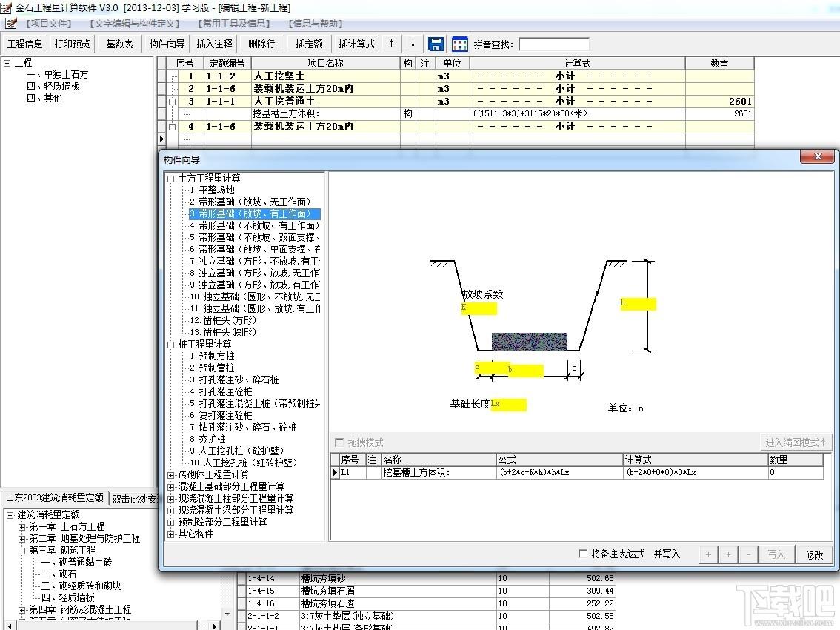The image size is (840, 630).
Task: Open the 常用工具及信息 menu
Action: pyautogui.click(x=233, y=24)
